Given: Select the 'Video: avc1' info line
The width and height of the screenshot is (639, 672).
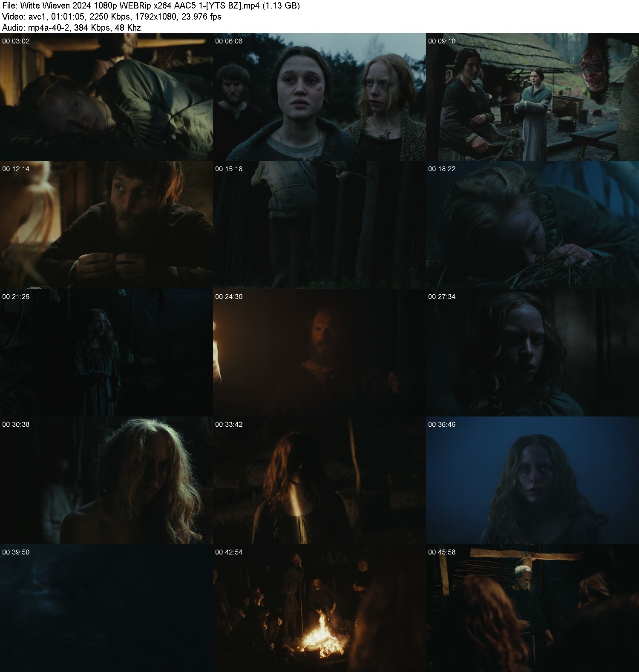Looking at the screenshot, I should (112, 17).
